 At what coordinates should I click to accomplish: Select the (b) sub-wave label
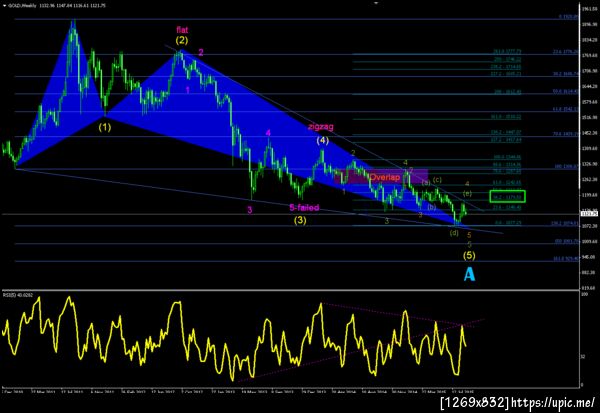(x=432, y=207)
